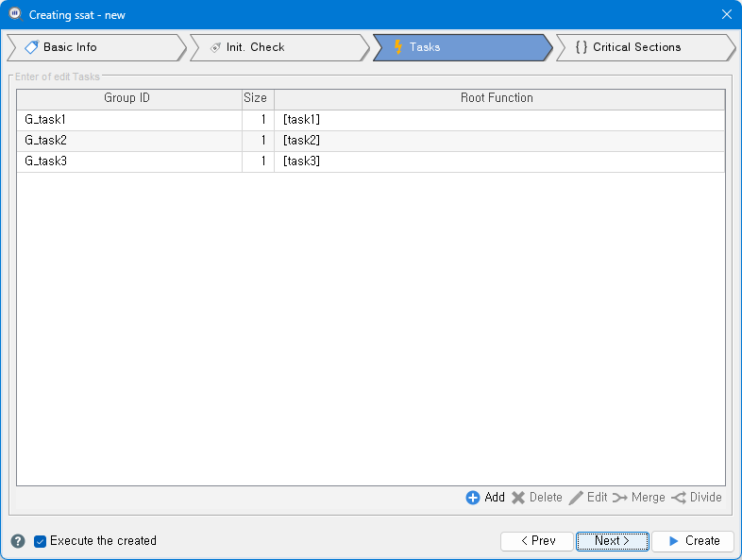Sort by Group ID column header
The image size is (742, 560).
[x=126, y=98]
